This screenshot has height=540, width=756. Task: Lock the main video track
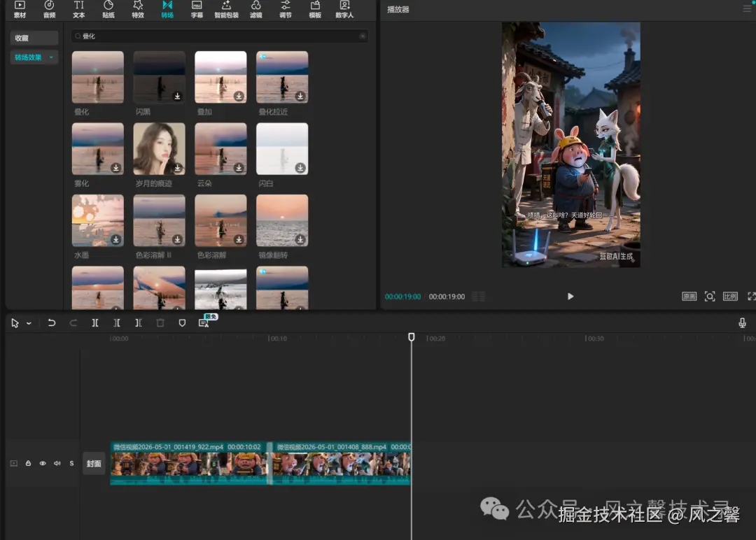click(28, 464)
